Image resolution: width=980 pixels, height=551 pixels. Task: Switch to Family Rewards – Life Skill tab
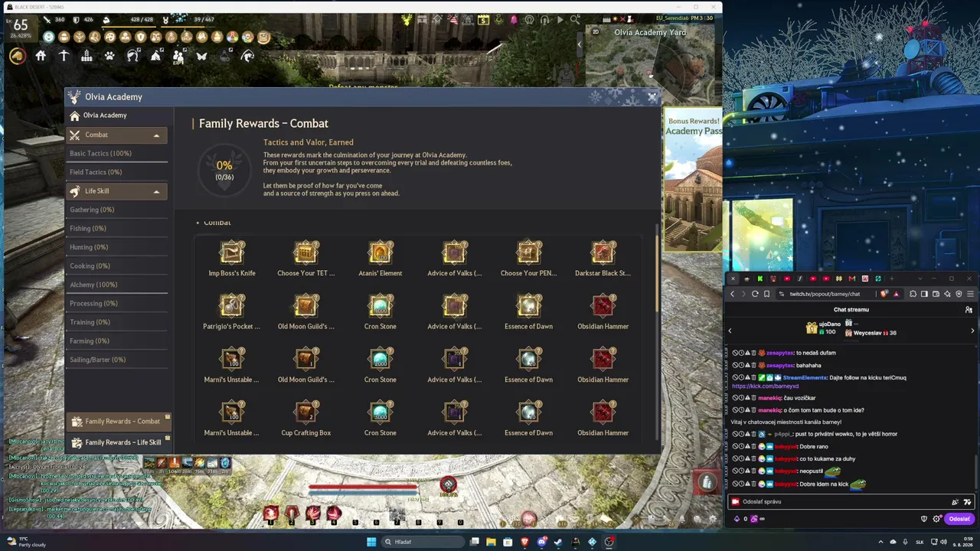point(118,442)
